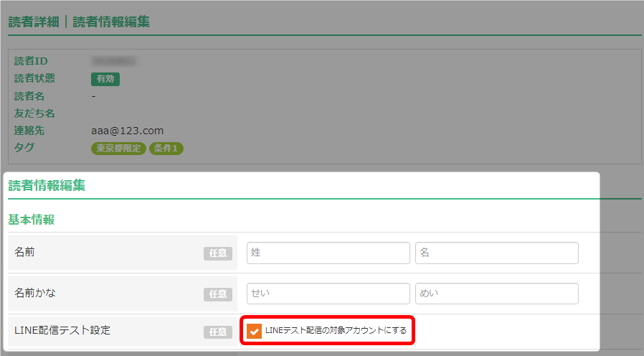
Task: Click the 読者詳細｜読者情報編集 page title
Action: [x=79, y=22]
